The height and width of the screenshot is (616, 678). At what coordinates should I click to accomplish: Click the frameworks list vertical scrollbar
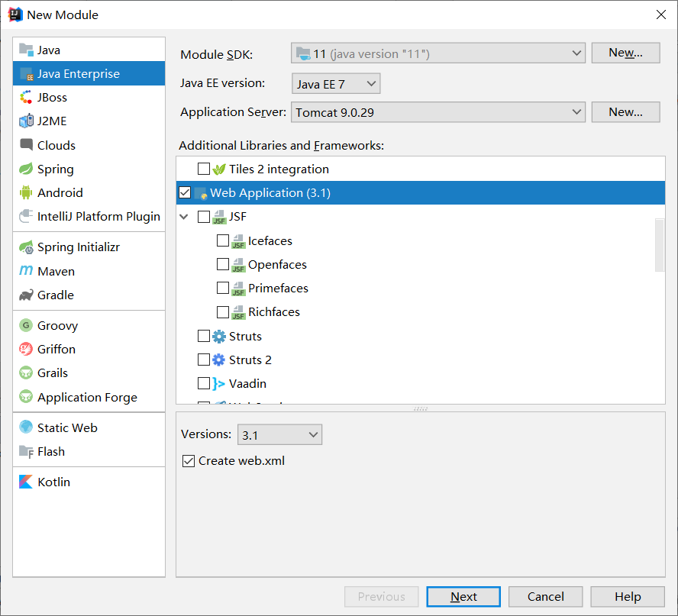(x=660, y=245)
